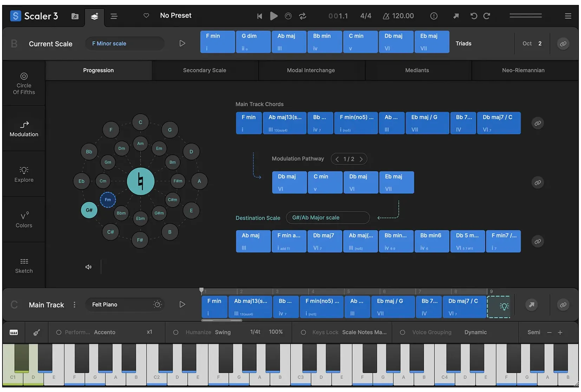Screen dimensions: 581x392
Task: Start playback with the top play button
Action: [274, 16]
